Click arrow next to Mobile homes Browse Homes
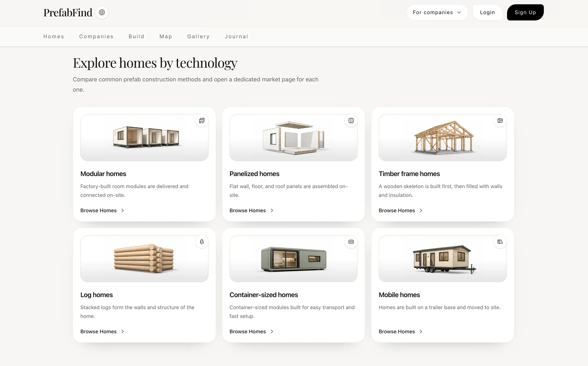588x366 pixels. [x=421, y=332]
